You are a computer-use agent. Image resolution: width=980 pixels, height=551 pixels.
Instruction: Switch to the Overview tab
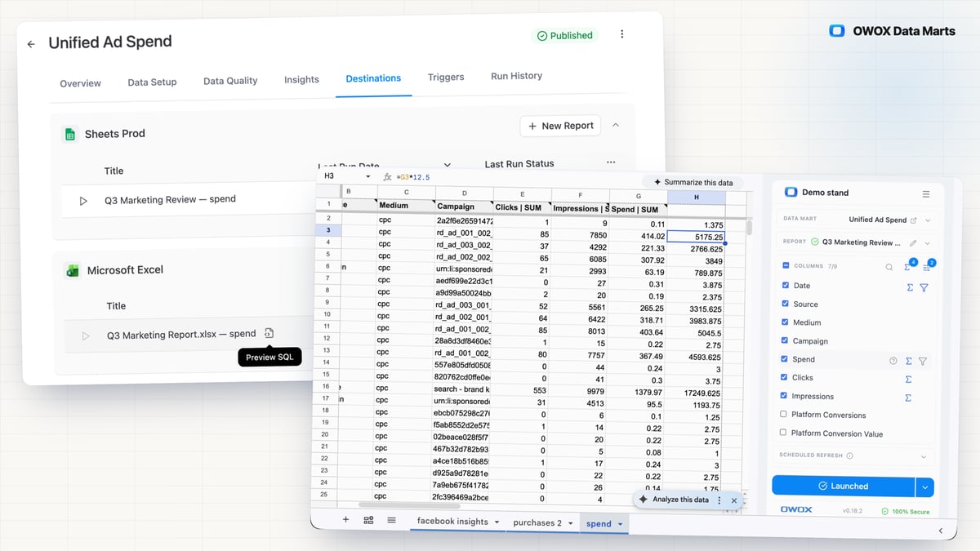click(x=80, y=83)
